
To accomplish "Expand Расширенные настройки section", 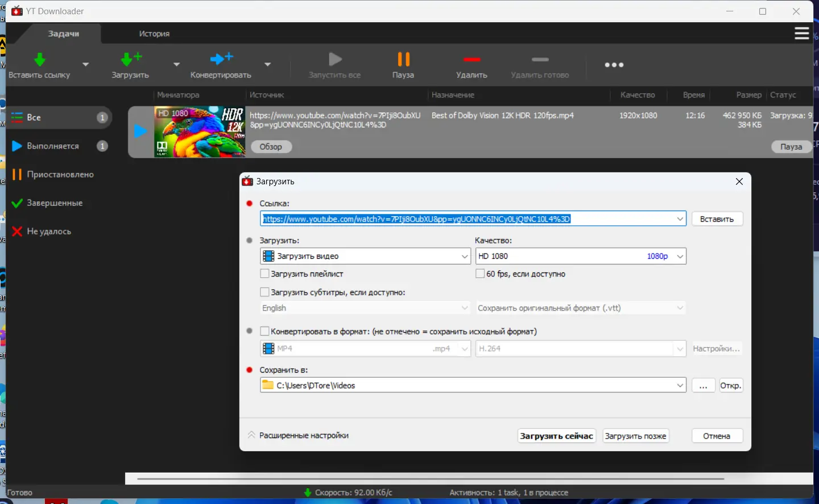I will [x=299, y=436].
